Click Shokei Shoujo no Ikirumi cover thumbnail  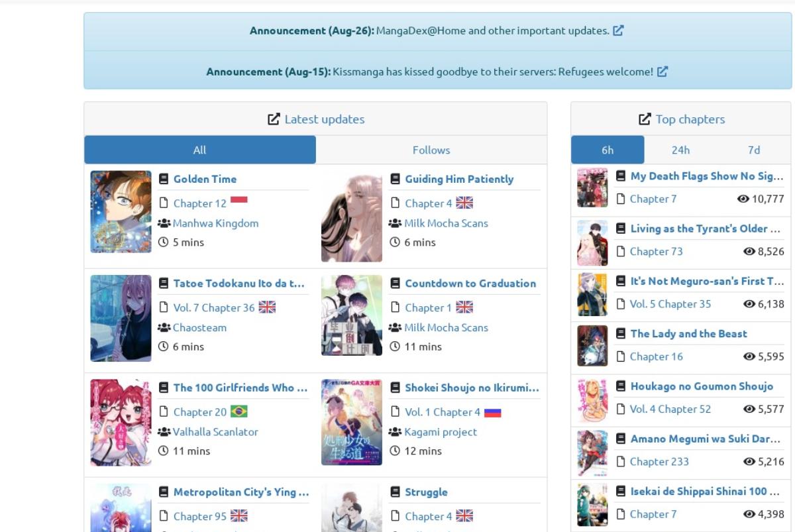352,422
